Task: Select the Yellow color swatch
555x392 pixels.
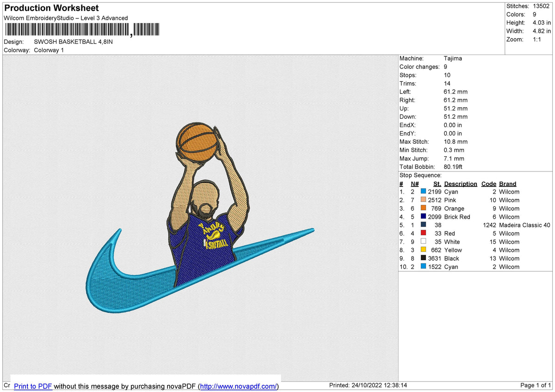Action: coord(423,250)
